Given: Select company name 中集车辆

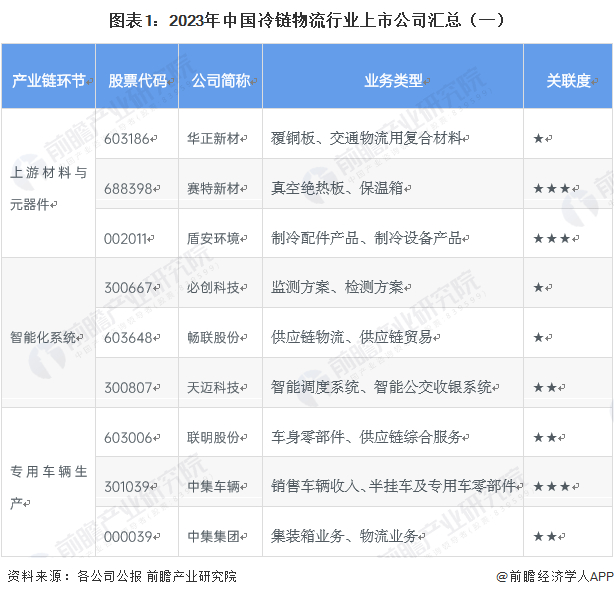Looking at the screenshot, I should coord(213,486).
